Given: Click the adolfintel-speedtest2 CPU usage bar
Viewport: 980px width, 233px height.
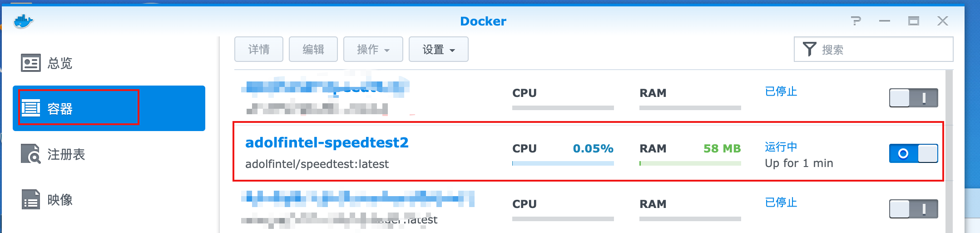Looking at the screenshot, I should [x=563, y=163].
